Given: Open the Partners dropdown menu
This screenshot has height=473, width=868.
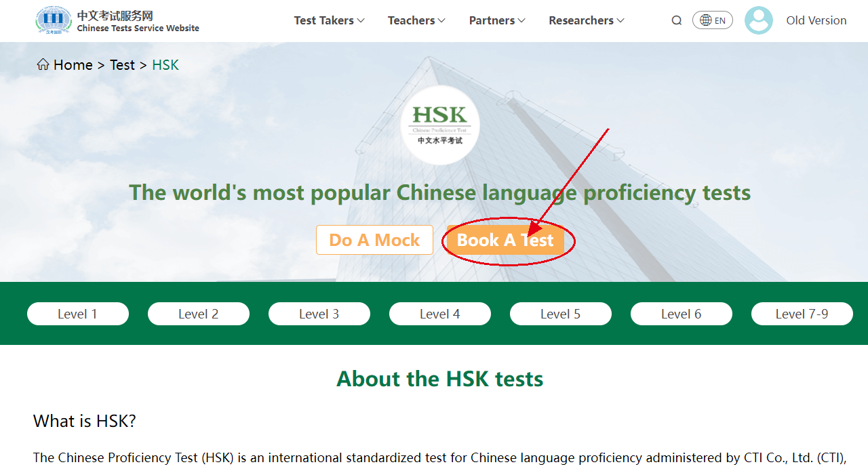Looking at the screenshot, I should click(497, 20).
